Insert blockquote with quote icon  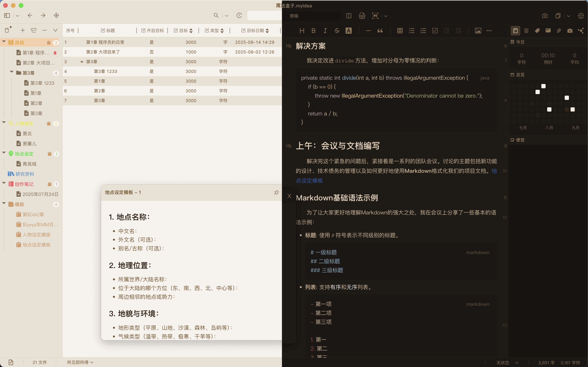(x=380, y=31)
